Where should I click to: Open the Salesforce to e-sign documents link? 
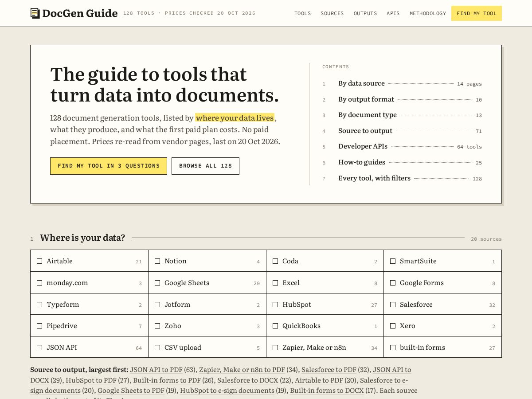pyautogui.click(x=384, y=380)
